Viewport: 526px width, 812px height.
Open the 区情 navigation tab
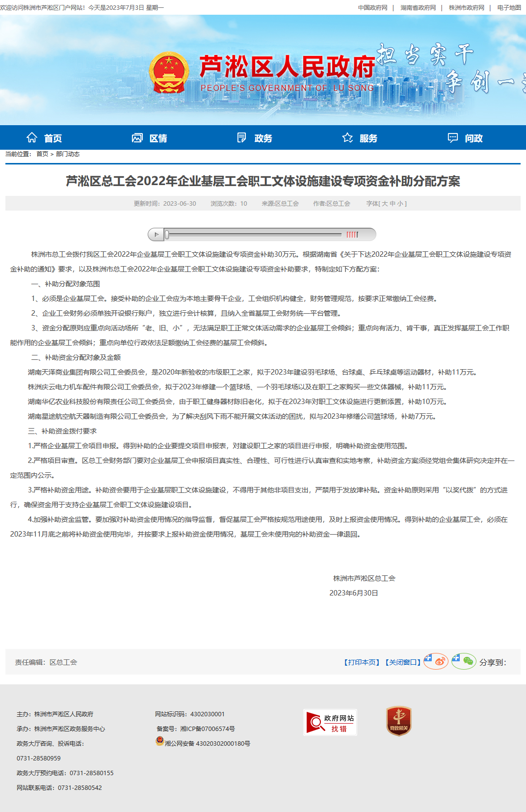click(150, 138)
